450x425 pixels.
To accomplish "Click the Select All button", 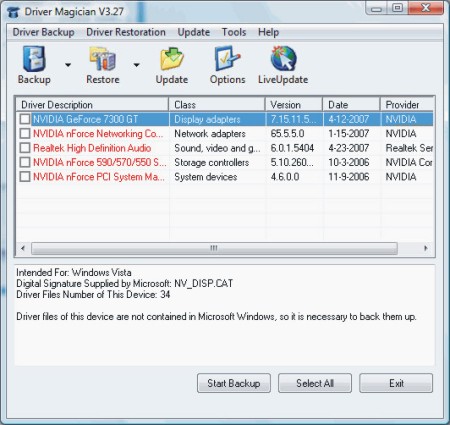I will click(x=315, y=383).
